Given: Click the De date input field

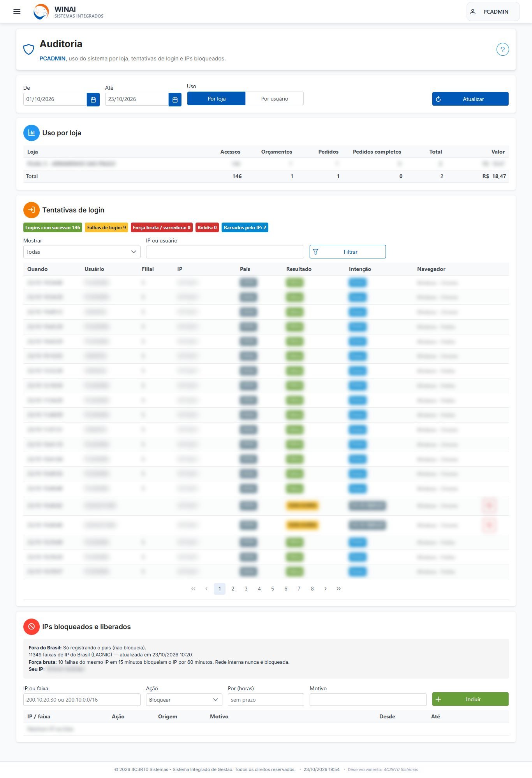Looking at the screenshot, I should (55, 99).
